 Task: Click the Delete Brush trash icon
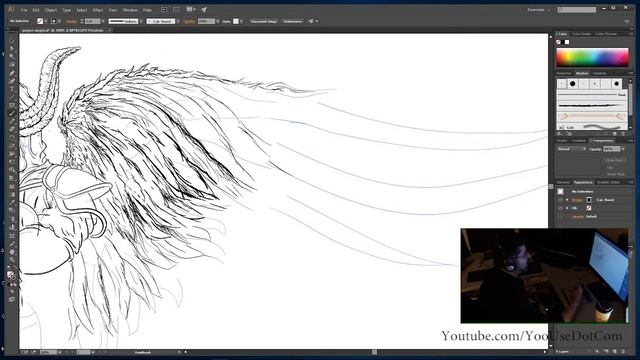click(x=623, y=133)
